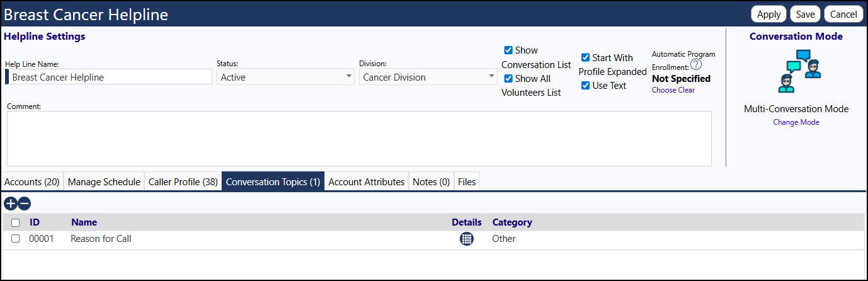Click the plus icon to add topic

(10, 204)
